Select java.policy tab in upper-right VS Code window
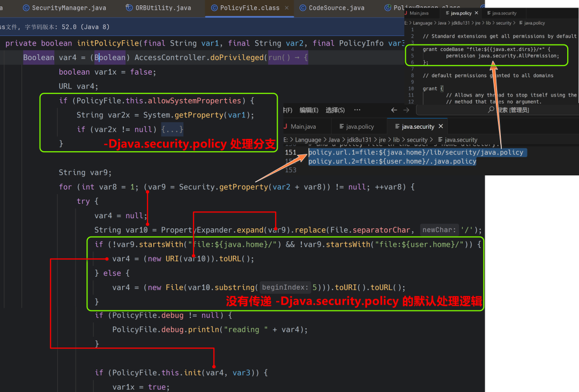This screenshot has height=392, width=579. tap(461, 13)
